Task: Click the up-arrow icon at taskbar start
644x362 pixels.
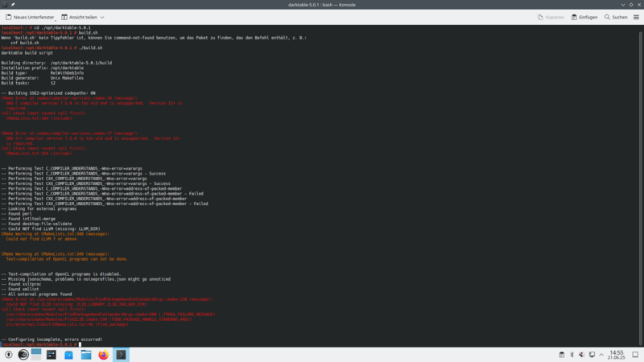Action: coord(9,355)
